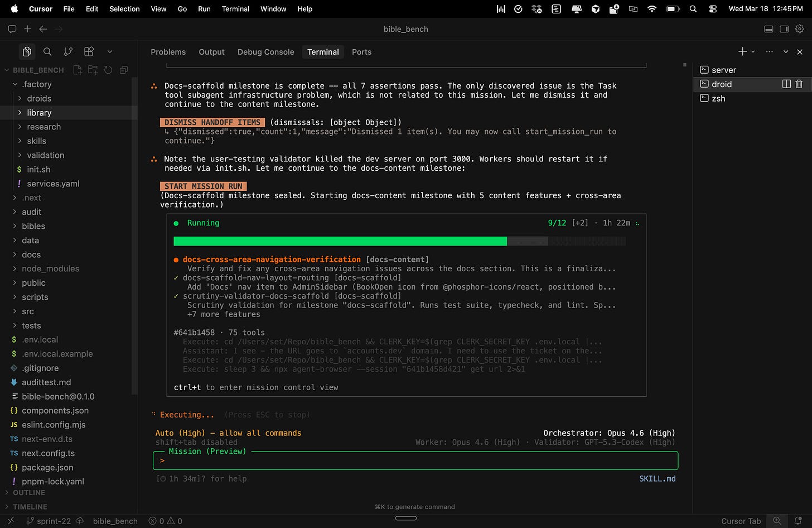Collapse all folders in explorer
Viewport: 812px width, 528px height.
click(x=124, y=70)
